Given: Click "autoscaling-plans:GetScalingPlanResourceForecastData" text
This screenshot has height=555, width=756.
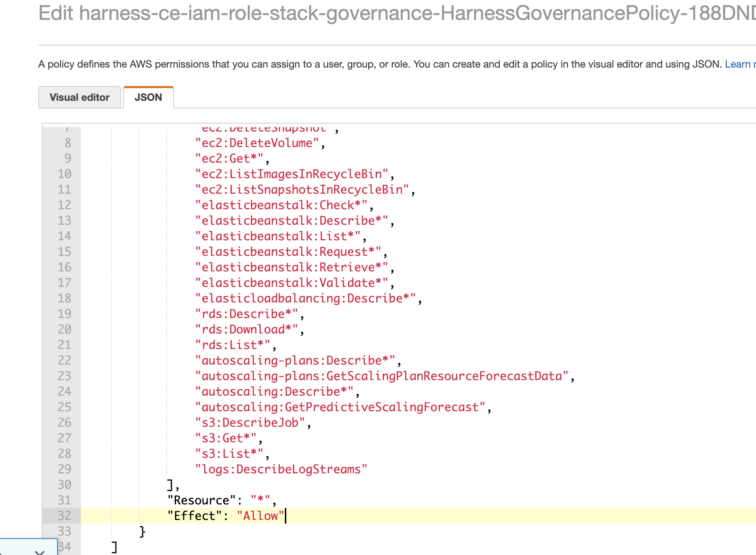Looking at the screenshot, I should pos(382,376).
